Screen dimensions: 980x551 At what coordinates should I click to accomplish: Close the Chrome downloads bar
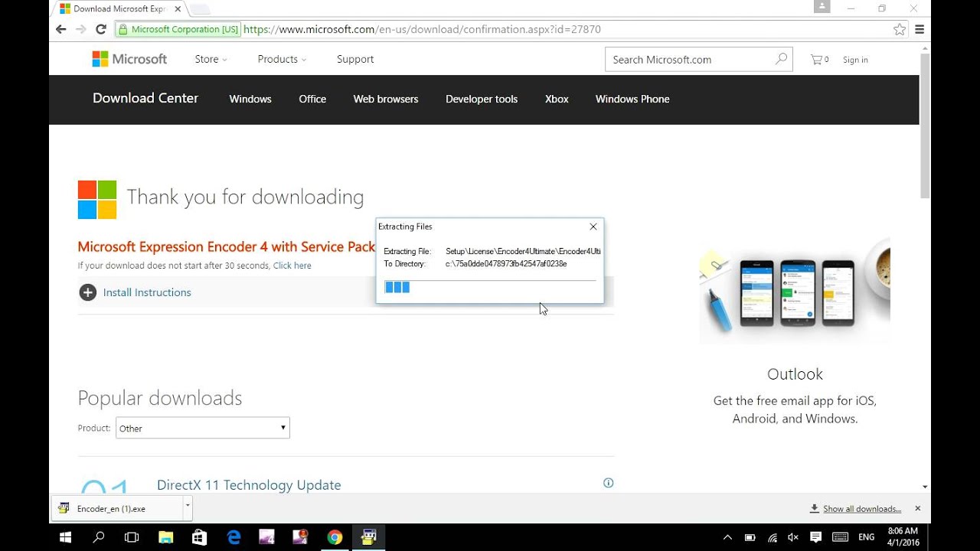(x=918, y=508)
